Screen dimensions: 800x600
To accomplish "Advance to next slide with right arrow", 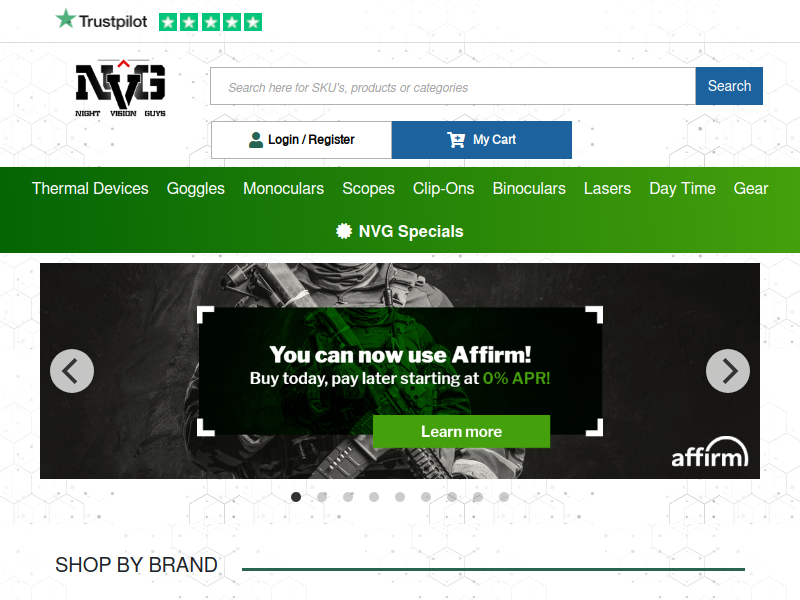I will click(x=728, y=371).
